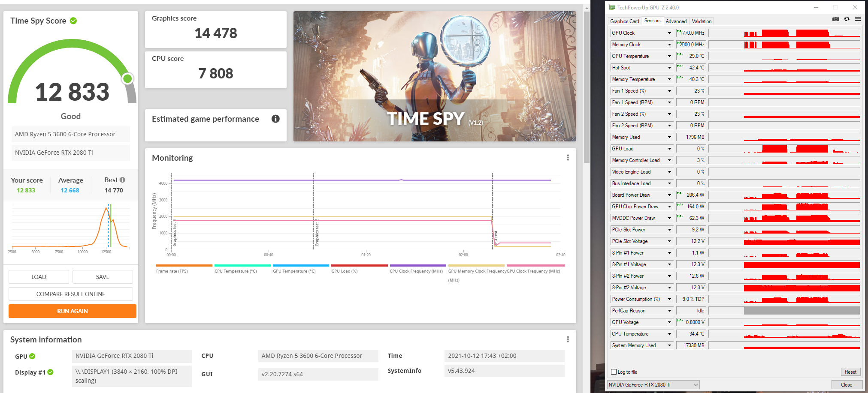
Task: Open the GPU Chip Power Draw dropdown
Action: (x=669, y=207)
